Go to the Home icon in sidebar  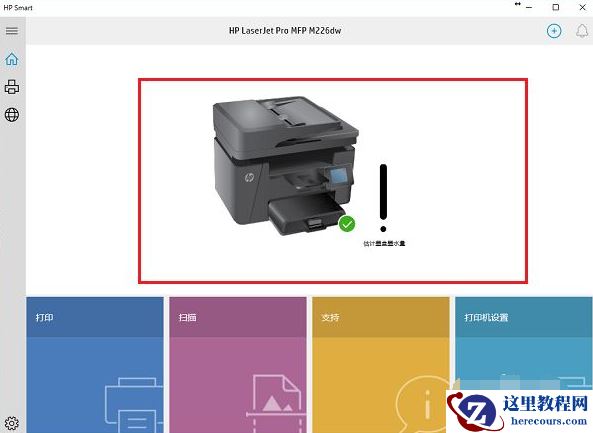point(12,59)
